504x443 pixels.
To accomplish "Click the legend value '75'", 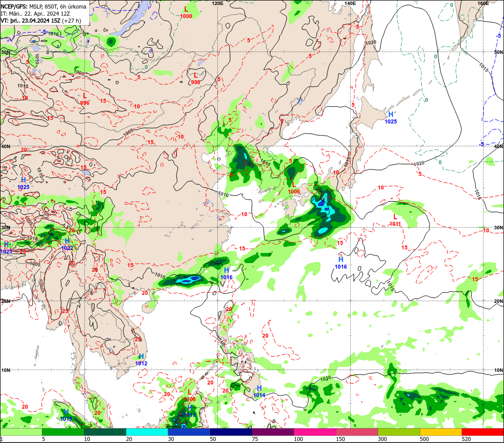I will tap(255, 439).
